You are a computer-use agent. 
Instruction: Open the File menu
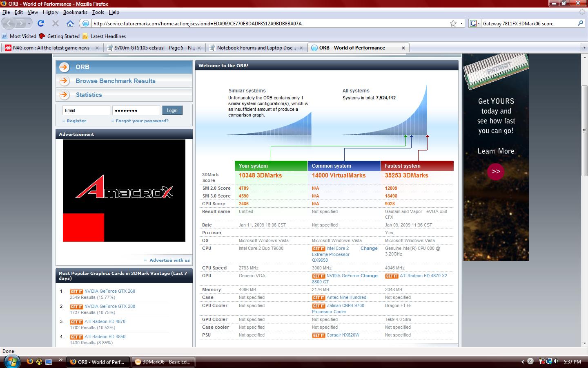point(6,12)
